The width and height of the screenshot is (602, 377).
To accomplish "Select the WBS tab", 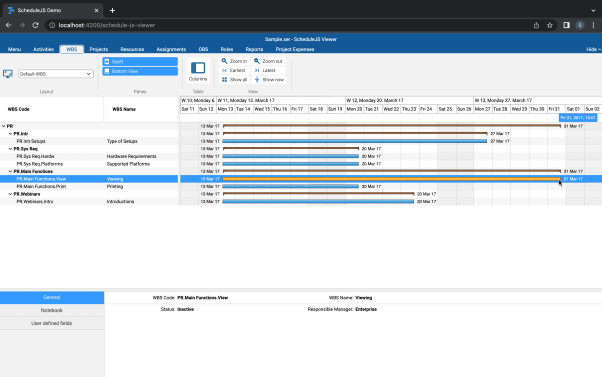I will click(71, 49).
